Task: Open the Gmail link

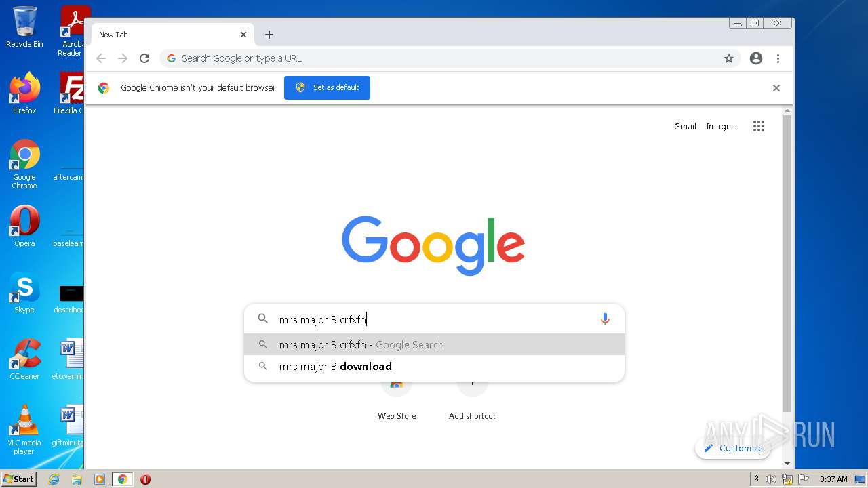Action: (685, 126)
